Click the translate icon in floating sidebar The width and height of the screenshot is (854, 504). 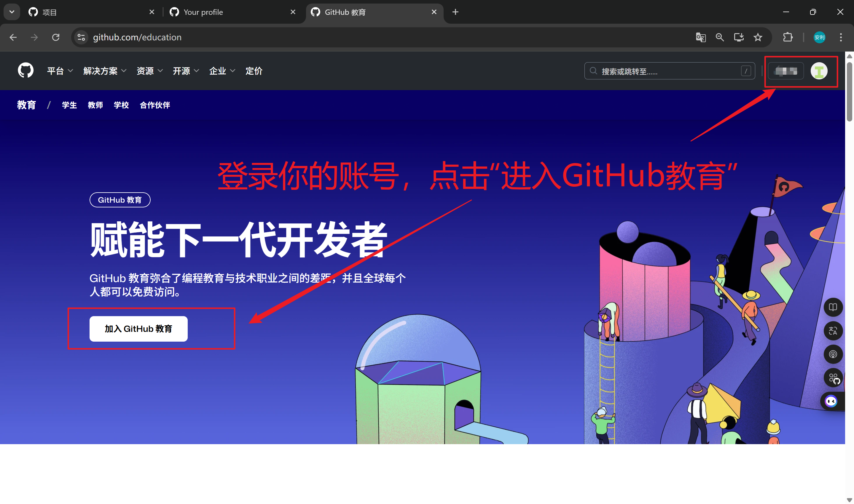833,331
